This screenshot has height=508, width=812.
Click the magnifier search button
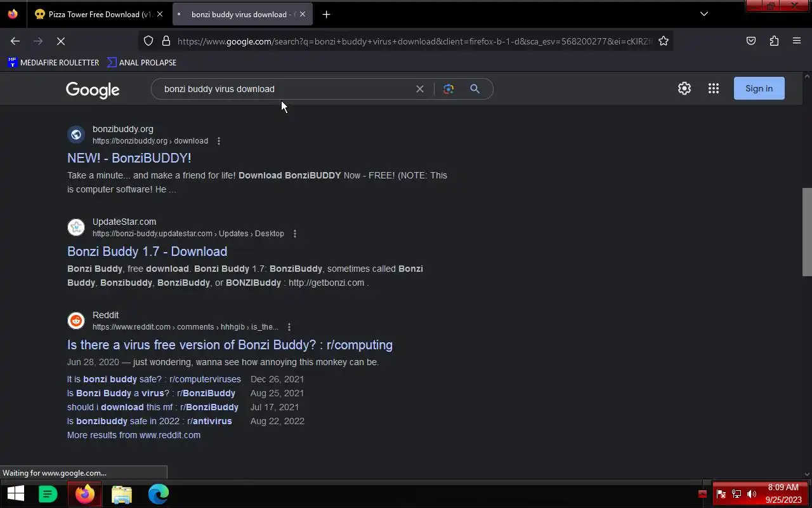pos(475,89)
